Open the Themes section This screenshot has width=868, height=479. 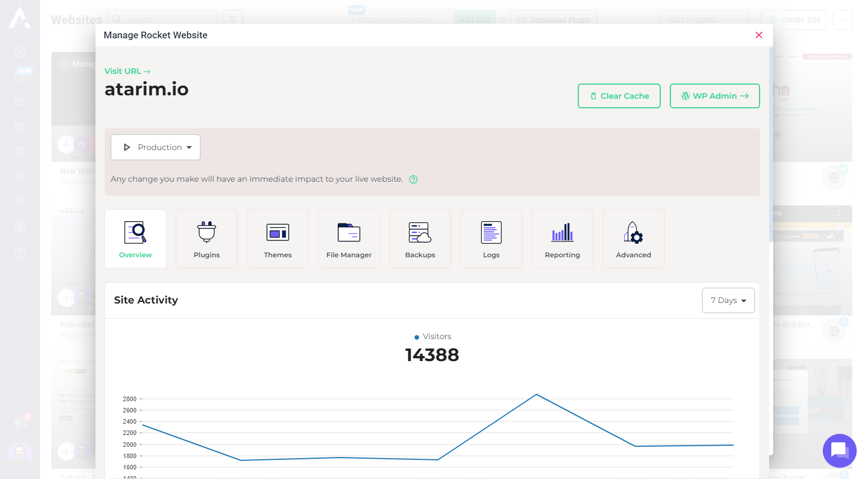pos(278,239)
